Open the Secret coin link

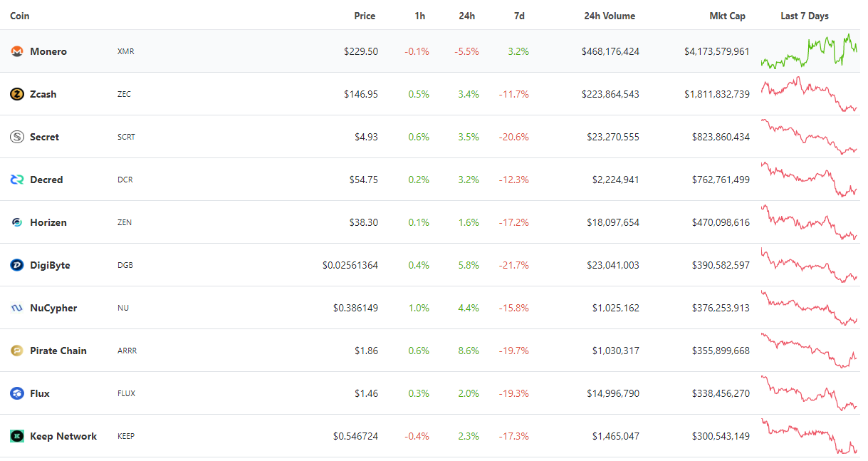click(x=44, y=137)
